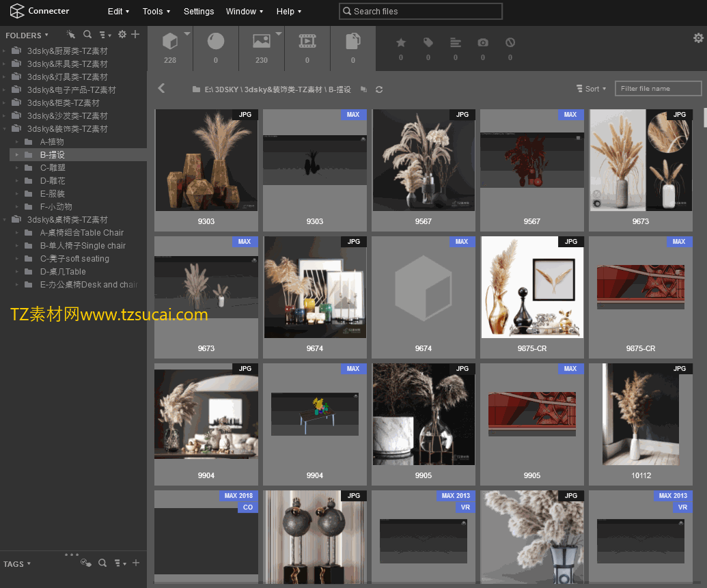The width and height of the screenshot is (707, 588).
Task: Open the Sort dropdown
Action: click(592, 89)
